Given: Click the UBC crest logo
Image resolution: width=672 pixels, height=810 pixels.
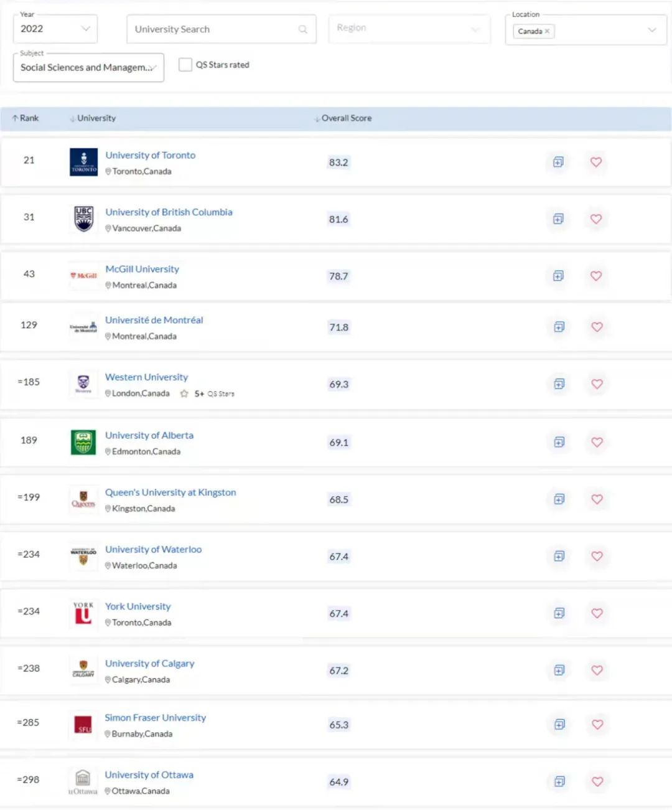Looking at the screenshot, I should (x=83, y=219).
